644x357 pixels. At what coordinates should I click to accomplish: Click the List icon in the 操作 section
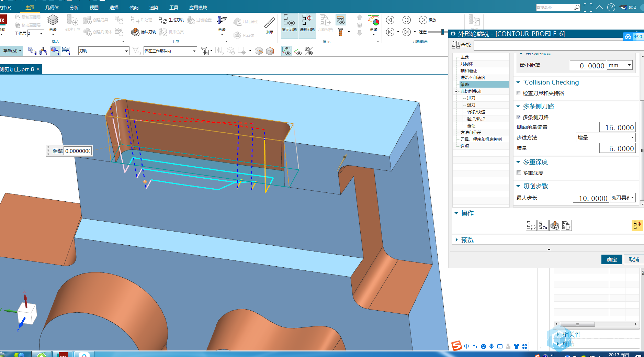pyautogui.click(x=566, y=225)
